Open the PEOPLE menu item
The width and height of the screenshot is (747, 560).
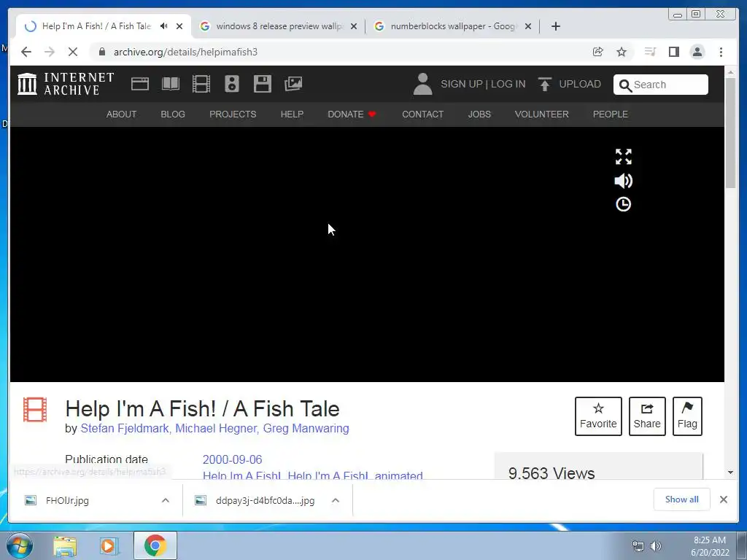pyautogui.click(x=611, y=114)
